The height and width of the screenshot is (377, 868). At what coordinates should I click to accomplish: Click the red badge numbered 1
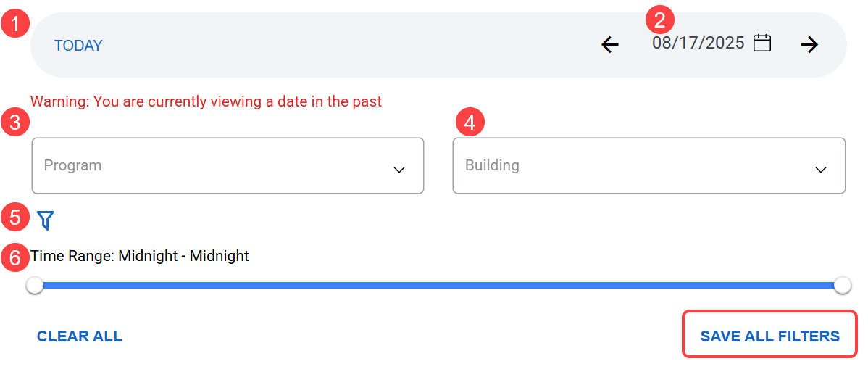tap(14, 26)
